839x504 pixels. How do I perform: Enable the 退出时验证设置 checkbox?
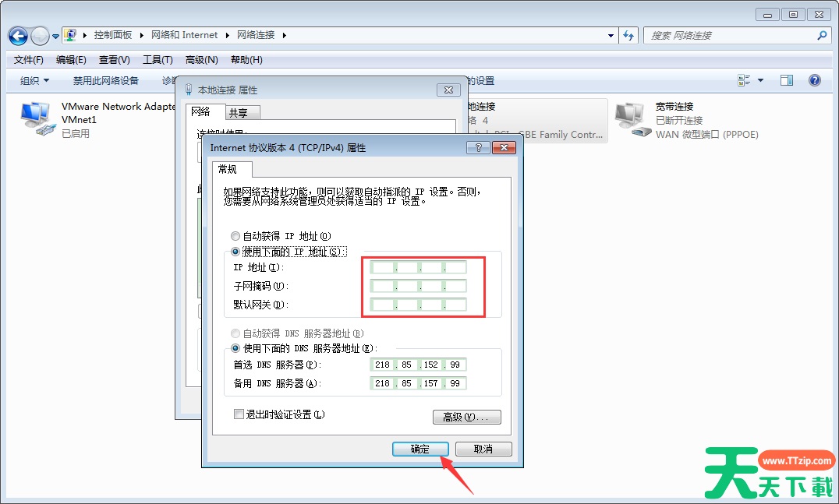[x=238, y=414]
